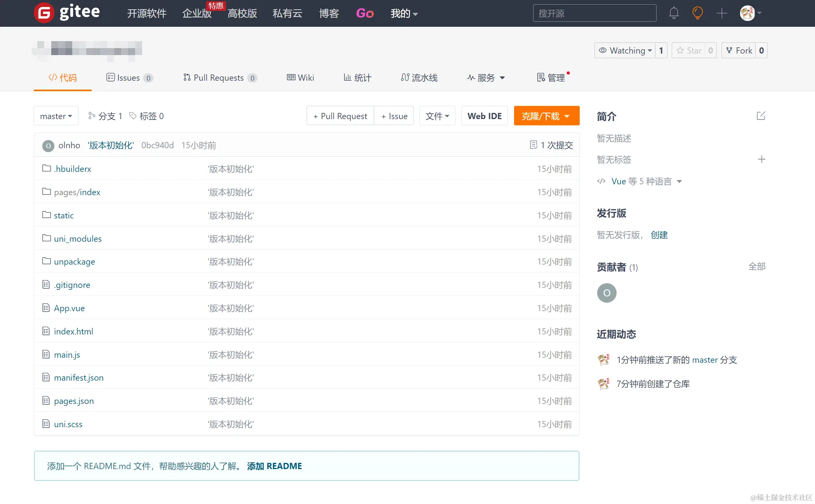Expand the 文件 dropdown menu
815x504 pixels.
437,116
